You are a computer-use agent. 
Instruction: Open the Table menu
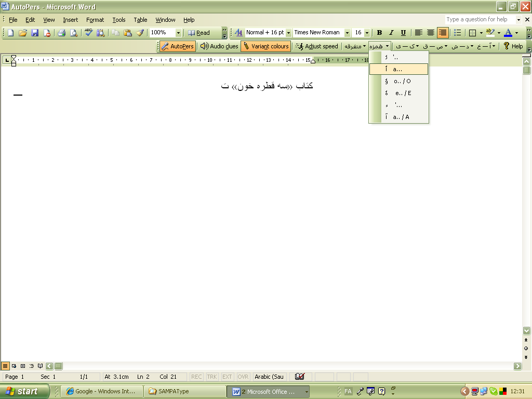tap(140, 20)
